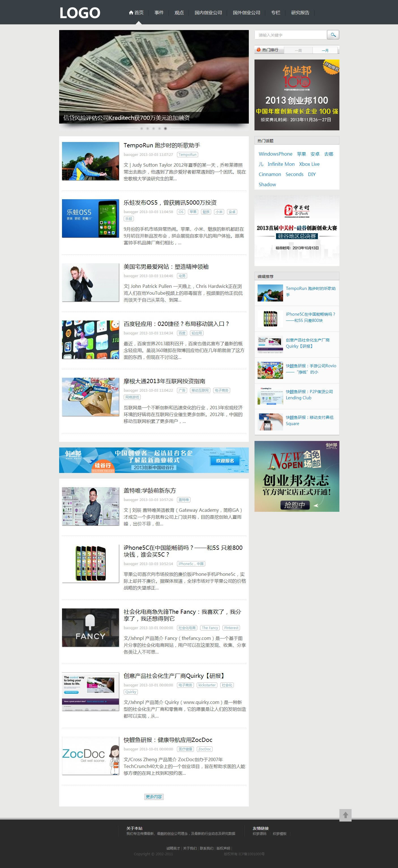Click the Angry Birds recommended thumbnail
Image resolution: width=398 pixels, height=868 pixels.
click(x=270, y=370)
